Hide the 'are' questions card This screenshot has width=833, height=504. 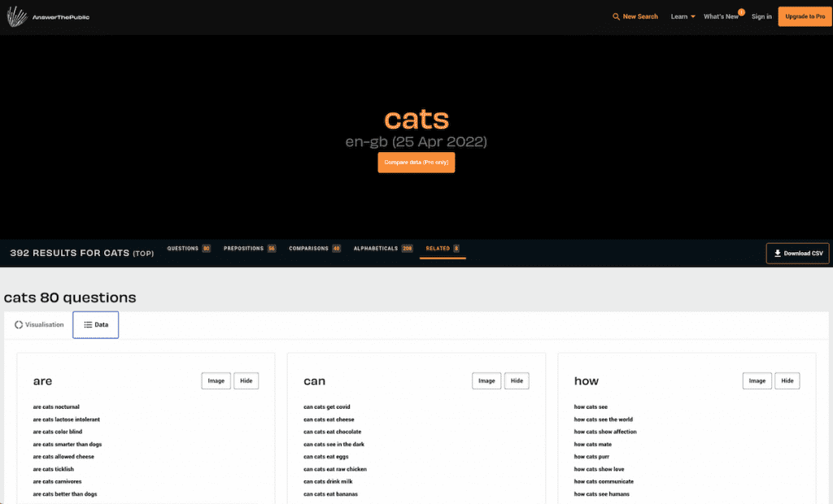tap(246, 380)
